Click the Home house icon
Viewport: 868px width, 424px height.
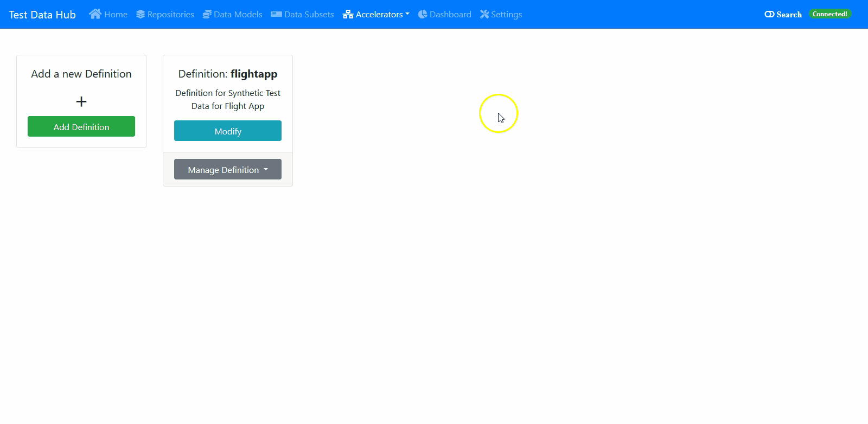point(95,14)
